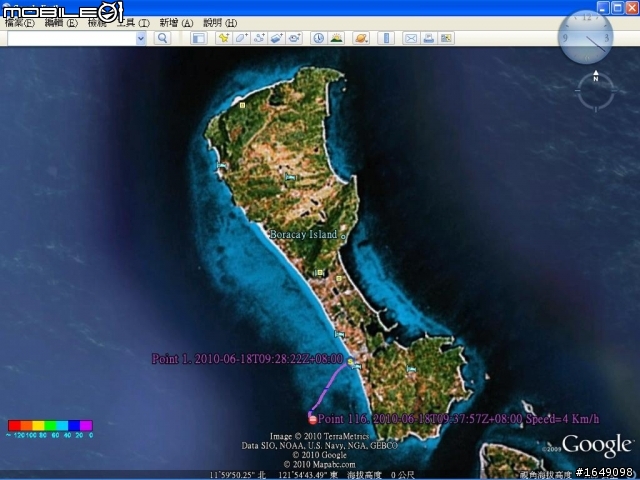The height and width of the screenshot is (480, 640).
Task: Click the green swatch in speed legend
Action: point(50,426)
